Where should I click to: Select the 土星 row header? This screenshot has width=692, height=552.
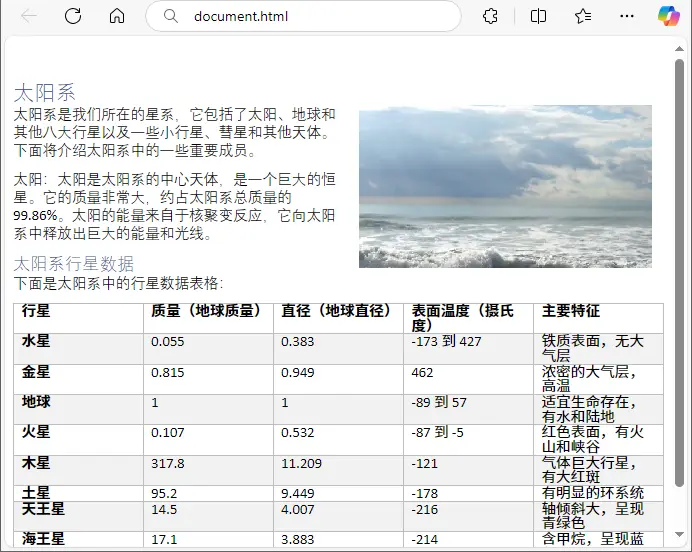click(36, 493)
